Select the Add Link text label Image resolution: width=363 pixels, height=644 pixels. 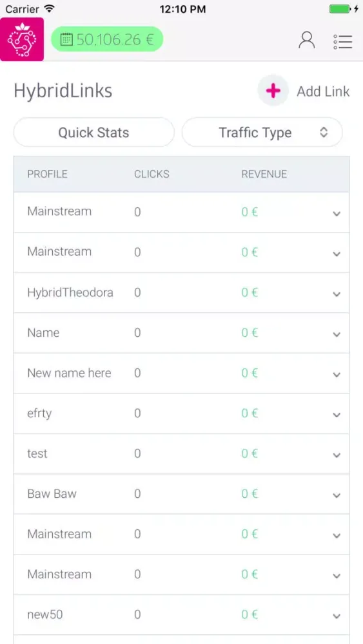[323, 91]
